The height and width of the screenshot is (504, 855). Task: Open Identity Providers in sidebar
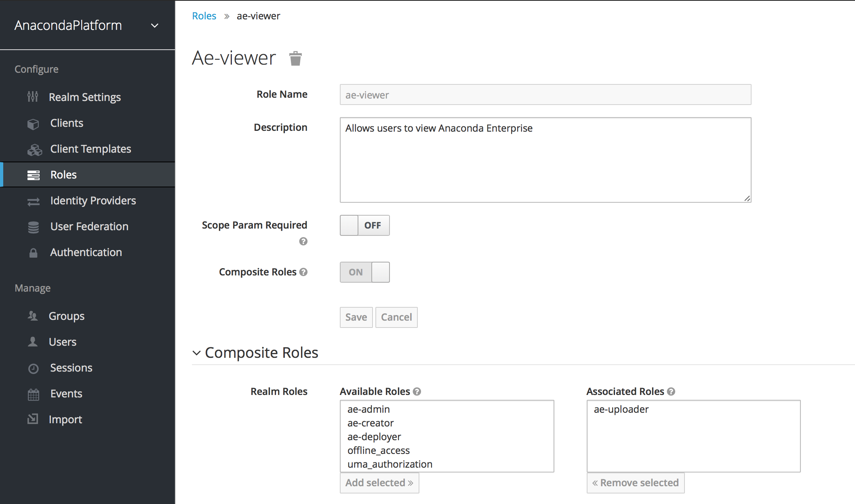tap(93, 201)
